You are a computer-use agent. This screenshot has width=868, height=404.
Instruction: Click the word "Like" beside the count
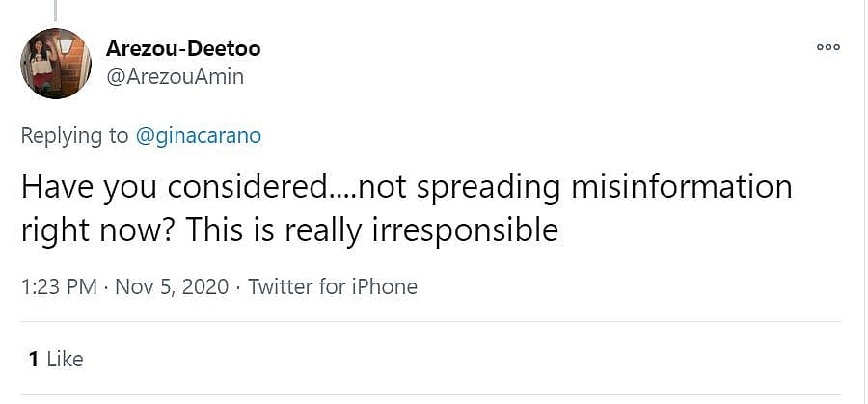click(65, 360)
